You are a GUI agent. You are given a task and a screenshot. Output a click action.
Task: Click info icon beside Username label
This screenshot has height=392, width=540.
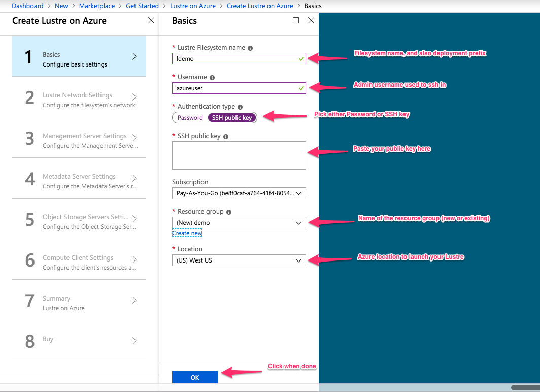pos(212,78)
